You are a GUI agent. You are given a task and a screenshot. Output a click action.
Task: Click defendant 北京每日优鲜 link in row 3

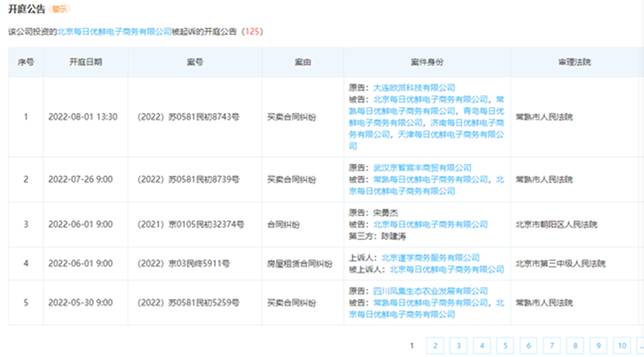(430, 224)
